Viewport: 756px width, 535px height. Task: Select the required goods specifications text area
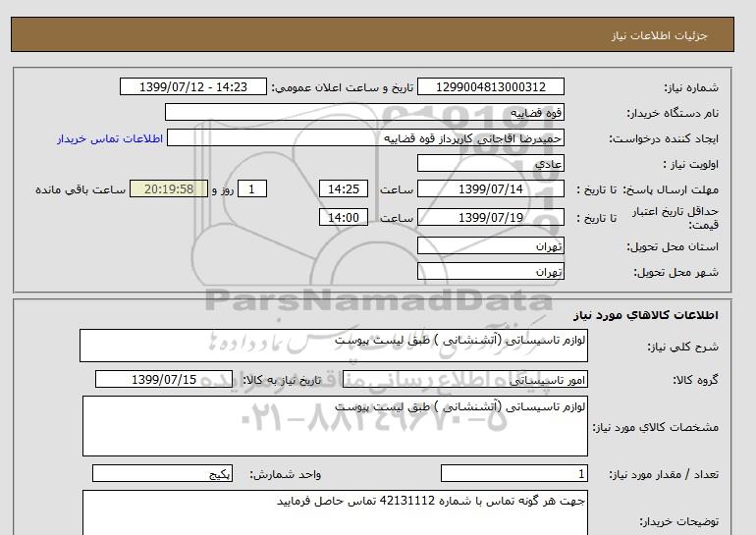(x=335, y=426)
